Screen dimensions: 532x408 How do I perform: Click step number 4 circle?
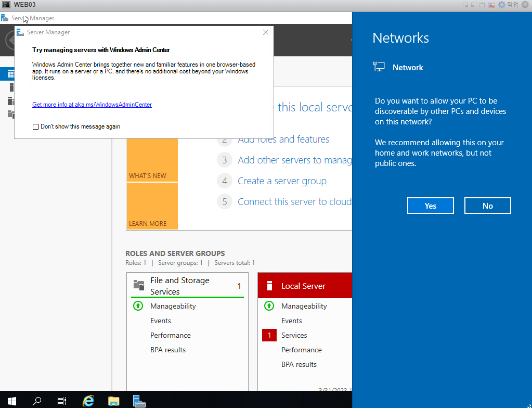(225, 181)
